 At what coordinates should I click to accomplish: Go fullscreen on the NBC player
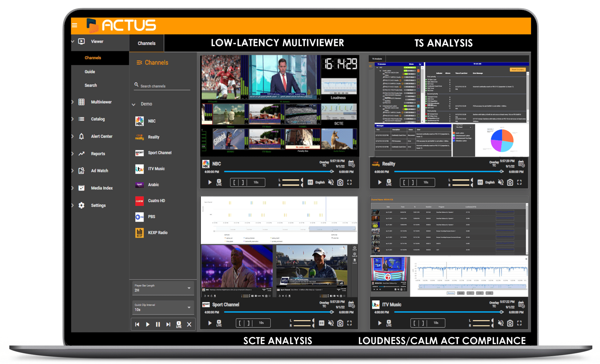pos(350,182)
